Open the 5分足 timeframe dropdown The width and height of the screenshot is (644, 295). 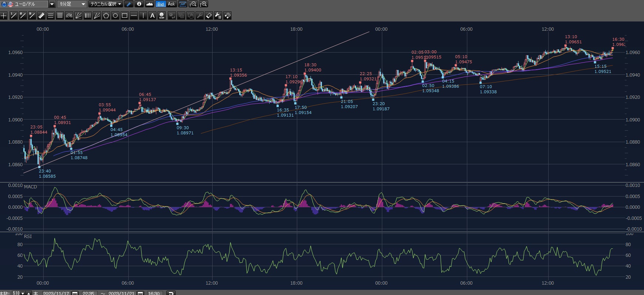pos(83,4)
